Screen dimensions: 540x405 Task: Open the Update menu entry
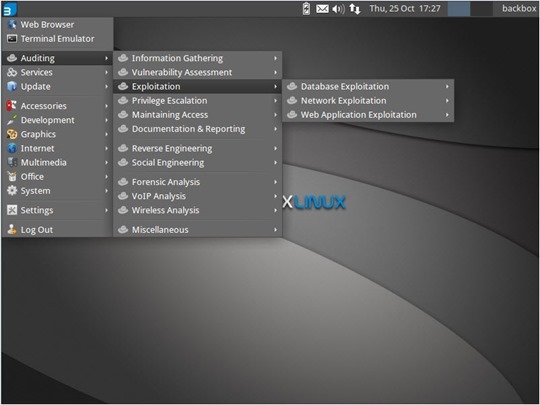pyautogui.click(x=58, y=86)
